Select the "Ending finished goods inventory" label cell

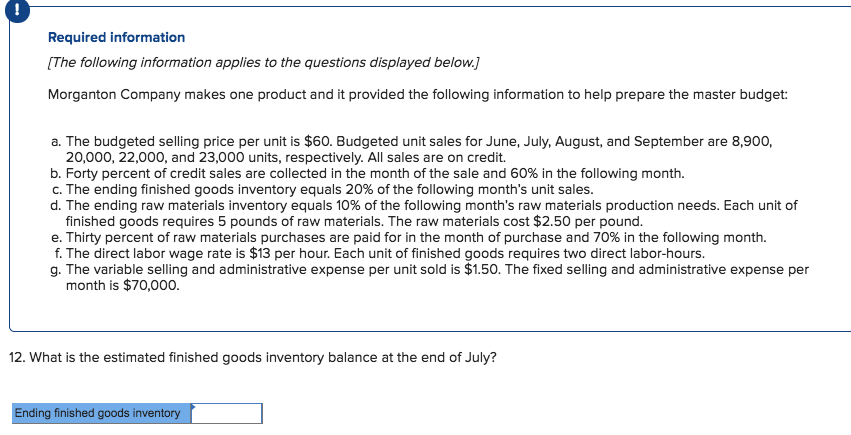click(98, 413)
